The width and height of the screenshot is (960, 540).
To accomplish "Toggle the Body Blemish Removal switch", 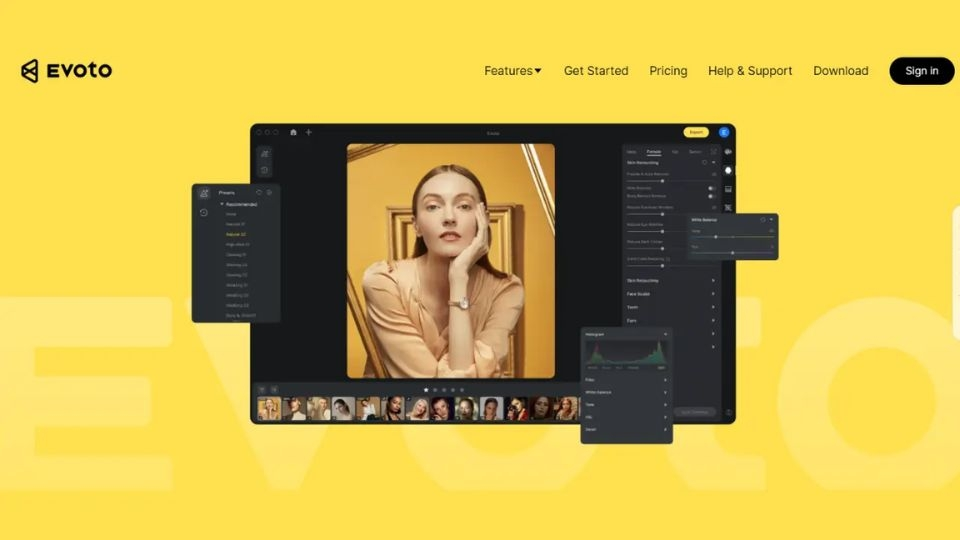I will pos(713,196).
